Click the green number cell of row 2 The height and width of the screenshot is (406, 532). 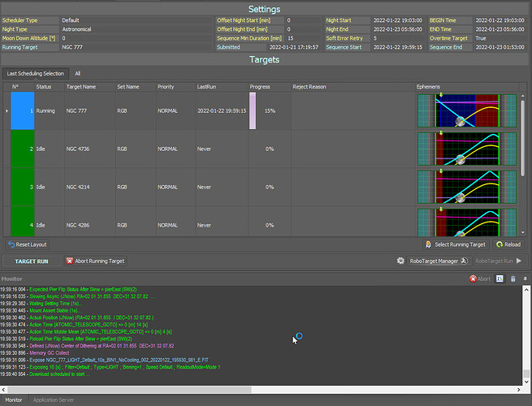[23, 149]
